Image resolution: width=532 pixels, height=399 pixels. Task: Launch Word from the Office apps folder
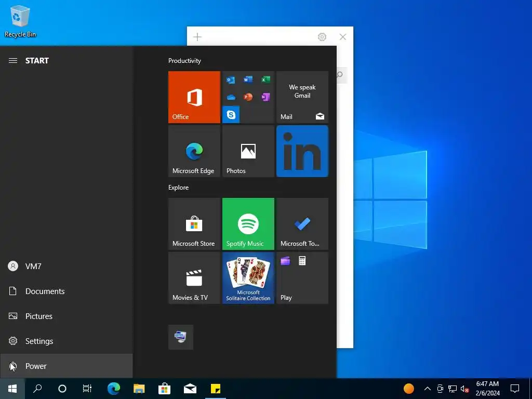(248, 79)
